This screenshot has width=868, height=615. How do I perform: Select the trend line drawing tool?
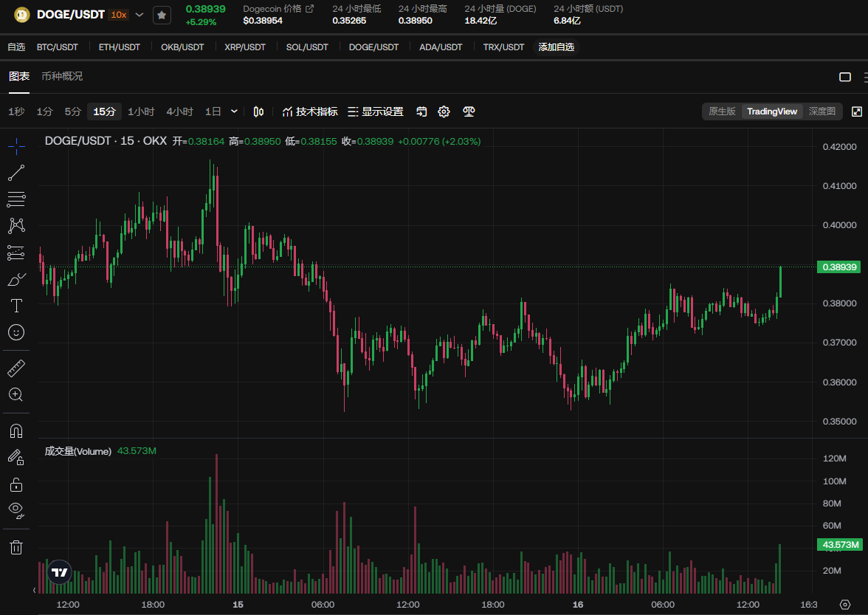[16, 173]
